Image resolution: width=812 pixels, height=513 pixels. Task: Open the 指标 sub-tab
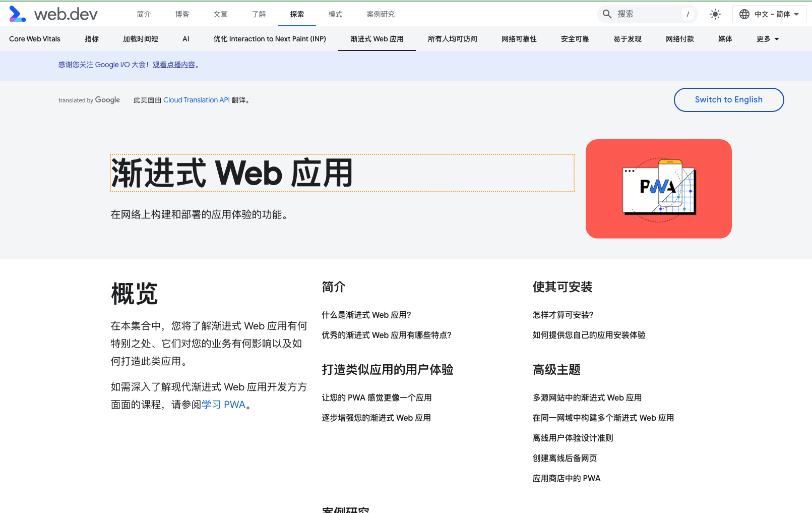point(92,39)
